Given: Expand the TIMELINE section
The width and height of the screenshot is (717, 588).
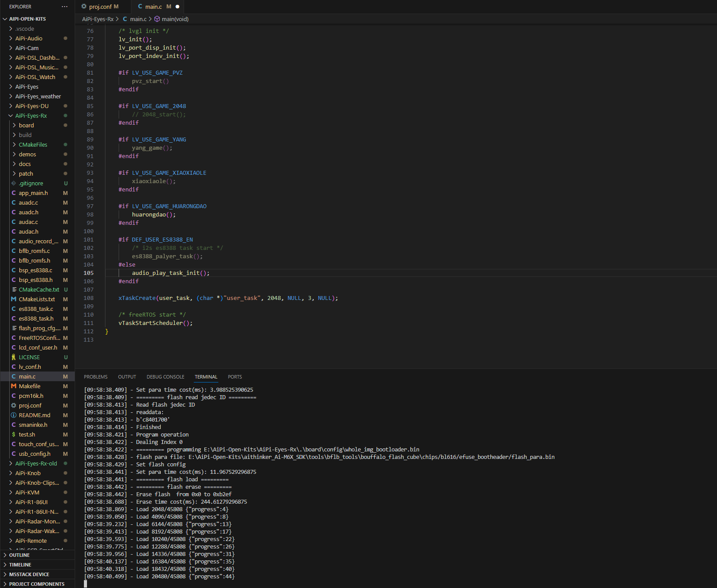Looking at the screenshot, I should 5,565.
